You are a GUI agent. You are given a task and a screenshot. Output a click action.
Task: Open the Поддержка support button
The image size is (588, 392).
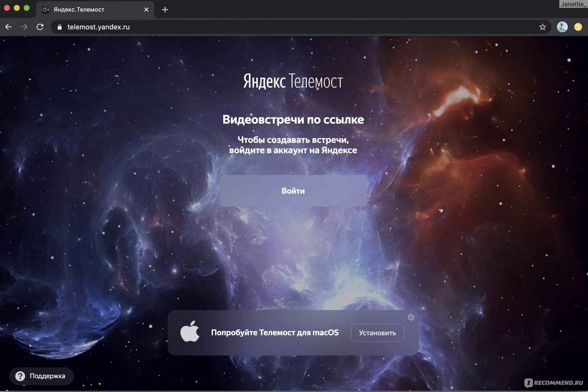[x=42, y=376]
